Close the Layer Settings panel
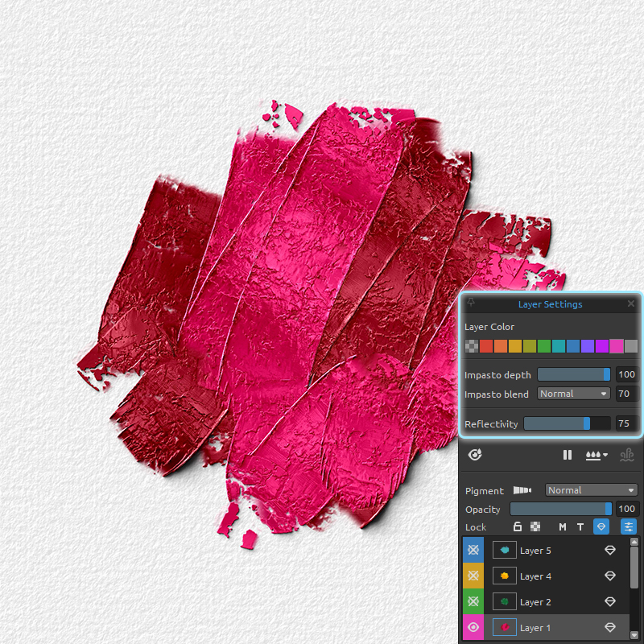 631,304
